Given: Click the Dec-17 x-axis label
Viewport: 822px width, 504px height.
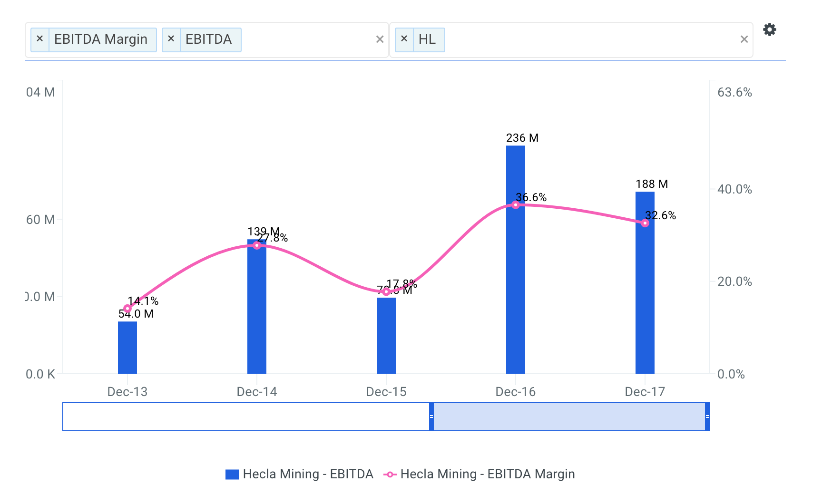Looking at the screenshot, I should [645, 392].
